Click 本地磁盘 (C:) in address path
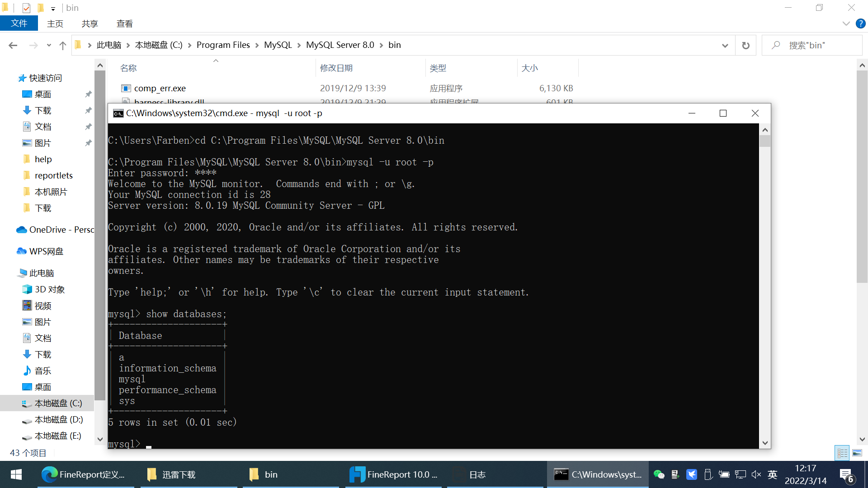Image resolution: width=868 pixels, height=488 pixels. (159, 45)
